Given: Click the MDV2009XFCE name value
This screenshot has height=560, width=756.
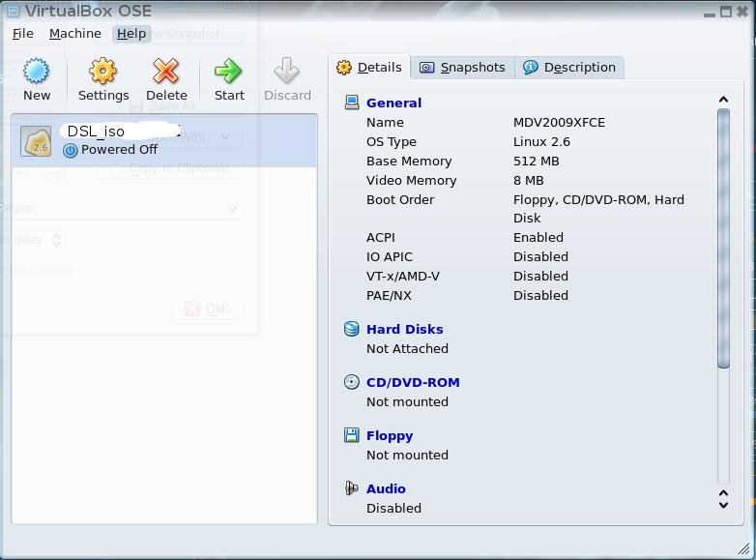Looking at the screenshot, I should pyautogui.click(x=559, y=123).
